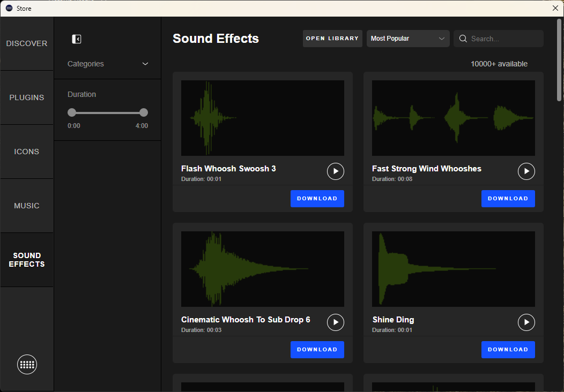
Task: Expand the Categories filter section
Action: pos(107,64)
